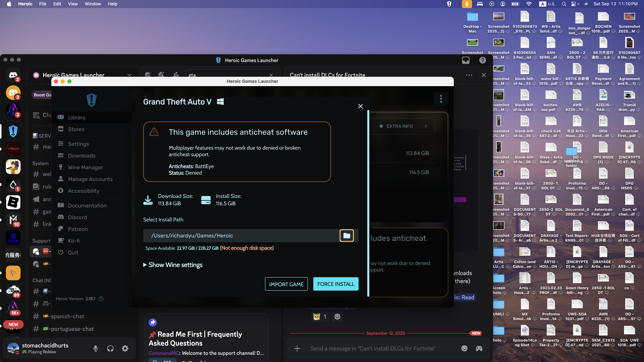Click IMPORT GAME button

point(286,284)
